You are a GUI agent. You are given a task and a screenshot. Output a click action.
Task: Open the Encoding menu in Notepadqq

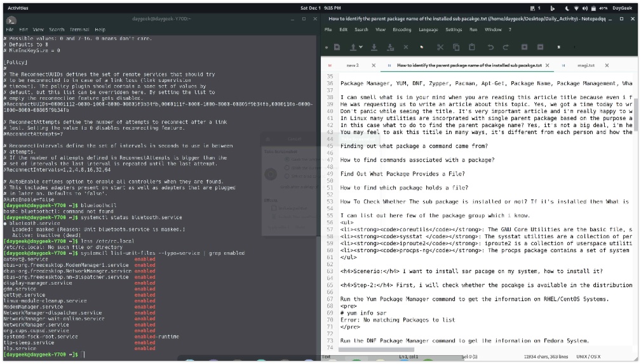[x=401, y=30]
